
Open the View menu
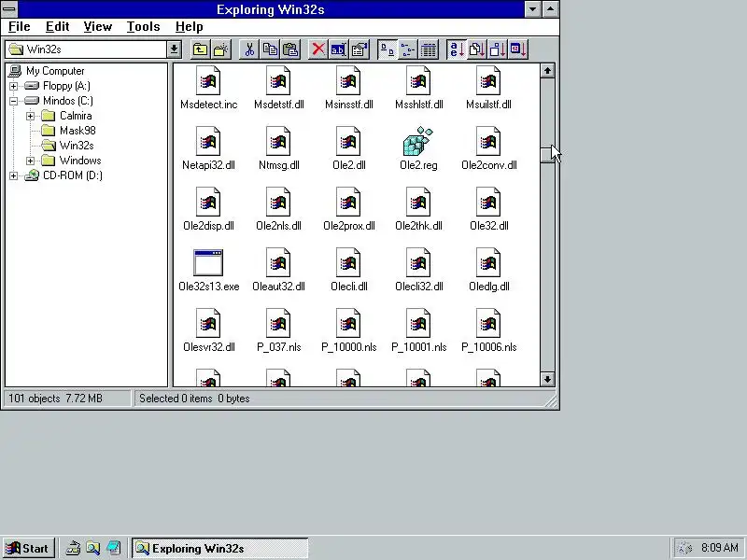click(98, 27)
